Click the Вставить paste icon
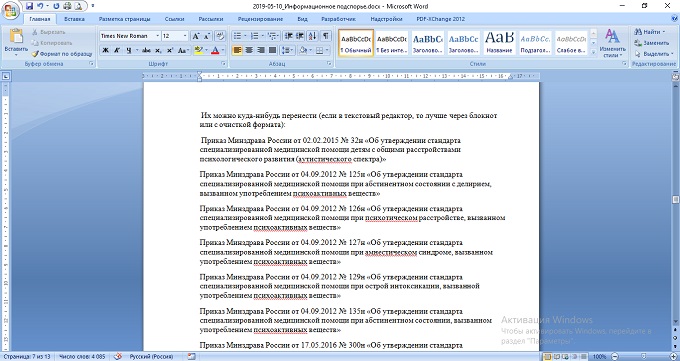This screenshot has height=361, width=680. (16, 37)
